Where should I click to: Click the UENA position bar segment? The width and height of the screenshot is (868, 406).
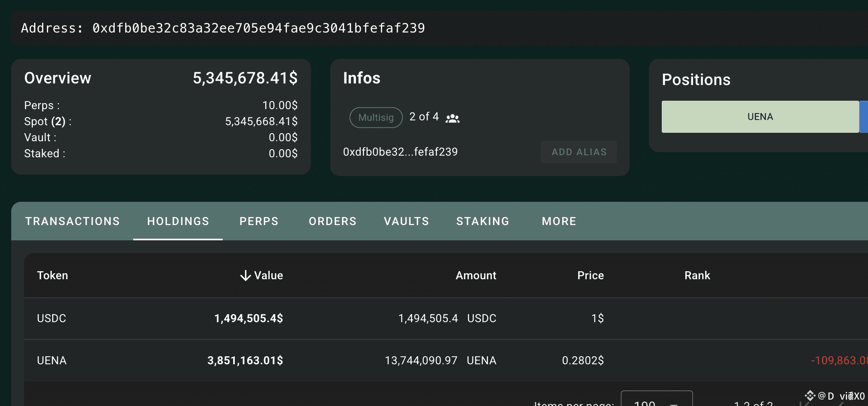(x=760, y=117)
